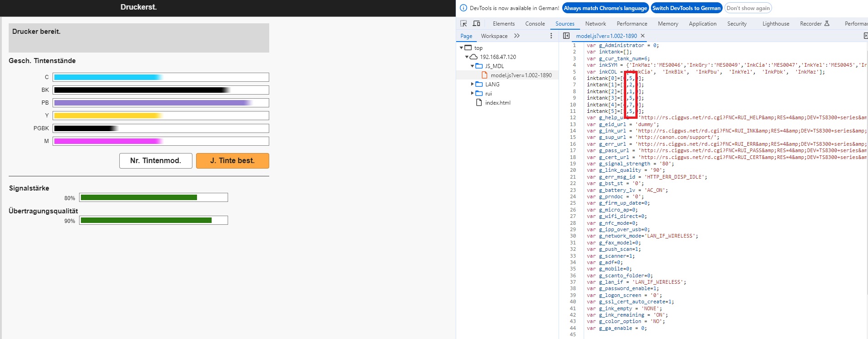Viewport: 868px width, 339px height.
Task: Click the top frame icon
Action: tap(468, 48)
